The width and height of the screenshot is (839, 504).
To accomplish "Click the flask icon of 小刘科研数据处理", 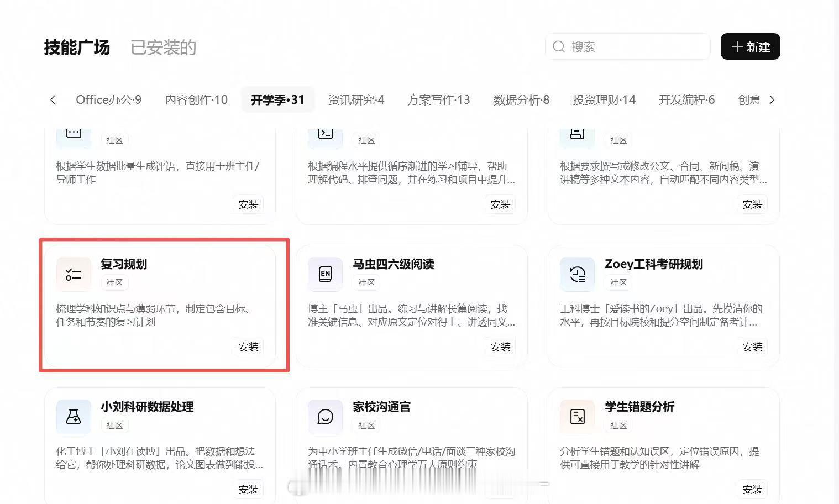I will coord(74,417).
